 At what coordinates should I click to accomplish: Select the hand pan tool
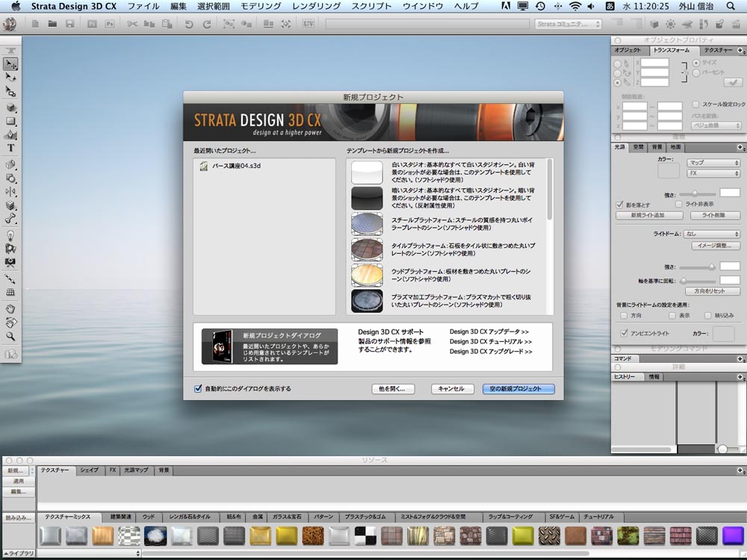(x=10, y=309)
